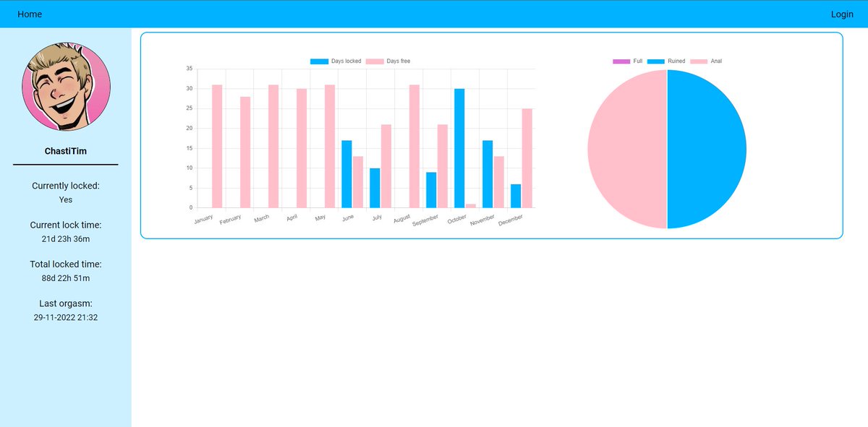Viewport: 868px width, 427px height.
Task: Click November's blue days locked bar
Action: tap(488, 173)
